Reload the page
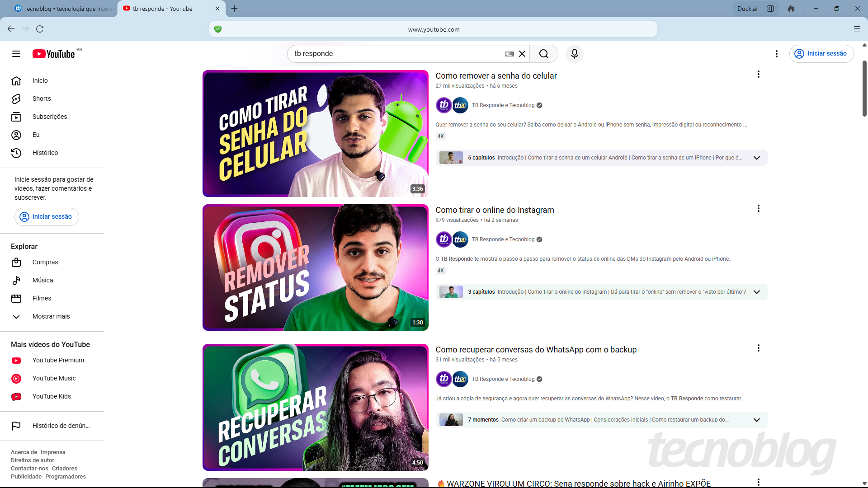 (x=40, y=29)
